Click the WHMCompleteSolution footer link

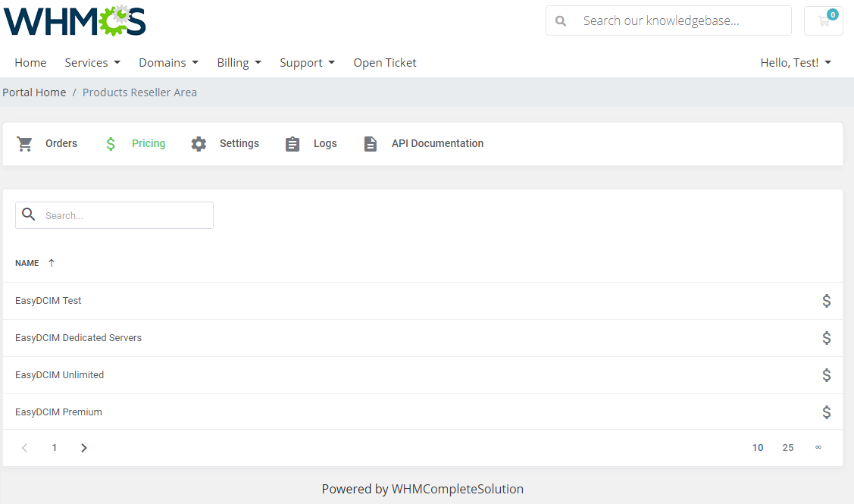458,490
